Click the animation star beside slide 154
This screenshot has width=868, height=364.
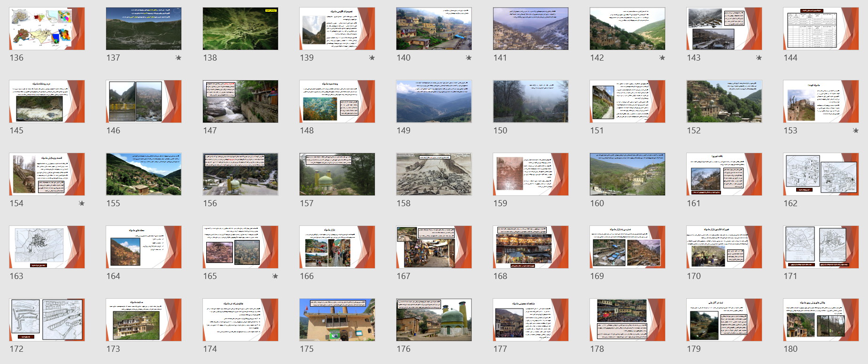[x=81, y=203]
